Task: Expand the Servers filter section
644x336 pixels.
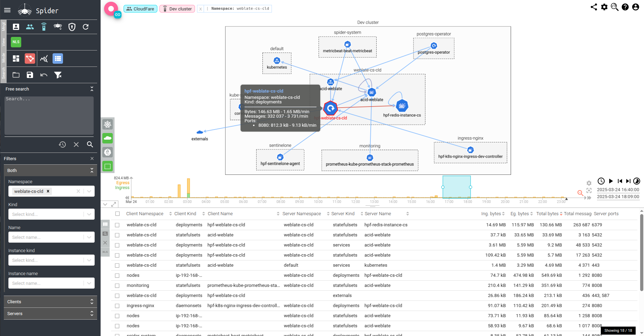Action: [50, 313]
